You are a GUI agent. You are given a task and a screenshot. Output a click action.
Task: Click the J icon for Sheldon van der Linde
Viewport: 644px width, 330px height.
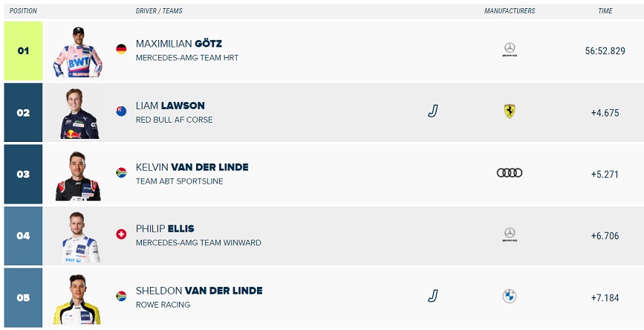coord(432,296)
